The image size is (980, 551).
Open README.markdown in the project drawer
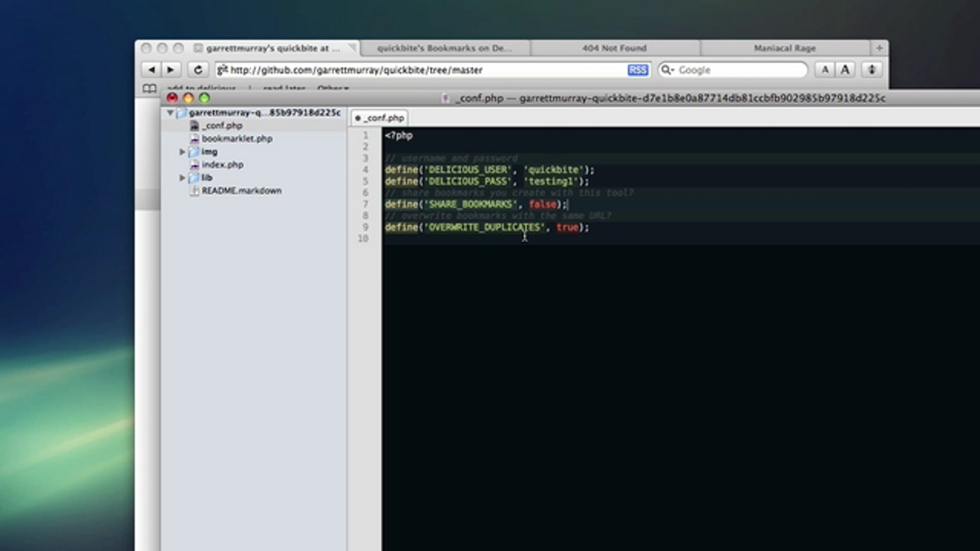(241, 191)
